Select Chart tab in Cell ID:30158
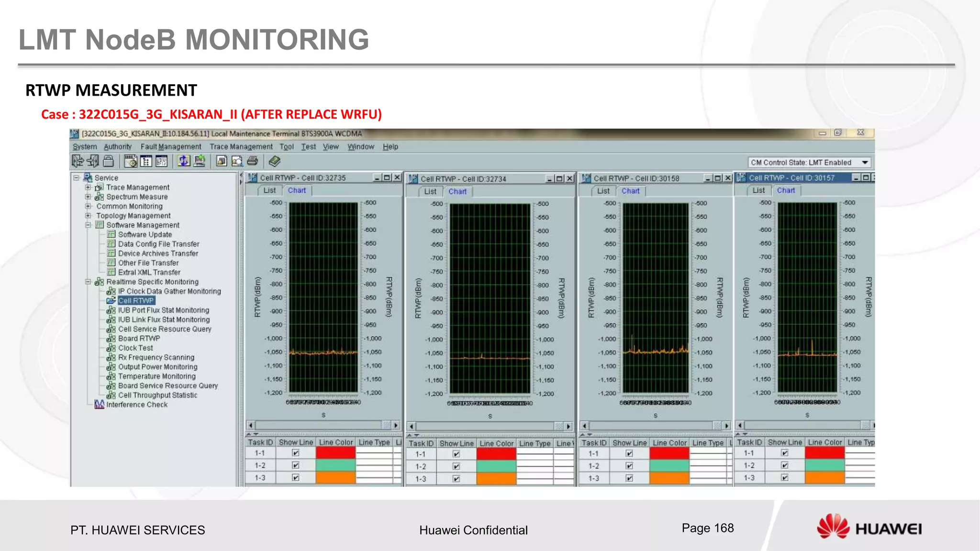Viewport: 980px width, 551px height. (631, 191)
